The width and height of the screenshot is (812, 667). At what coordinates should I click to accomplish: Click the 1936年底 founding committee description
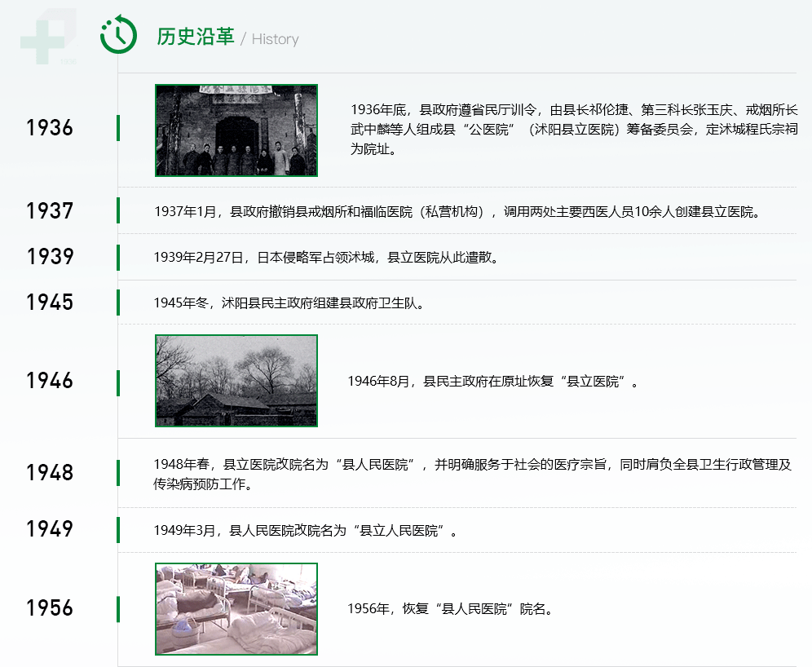[x=573, y=129]
